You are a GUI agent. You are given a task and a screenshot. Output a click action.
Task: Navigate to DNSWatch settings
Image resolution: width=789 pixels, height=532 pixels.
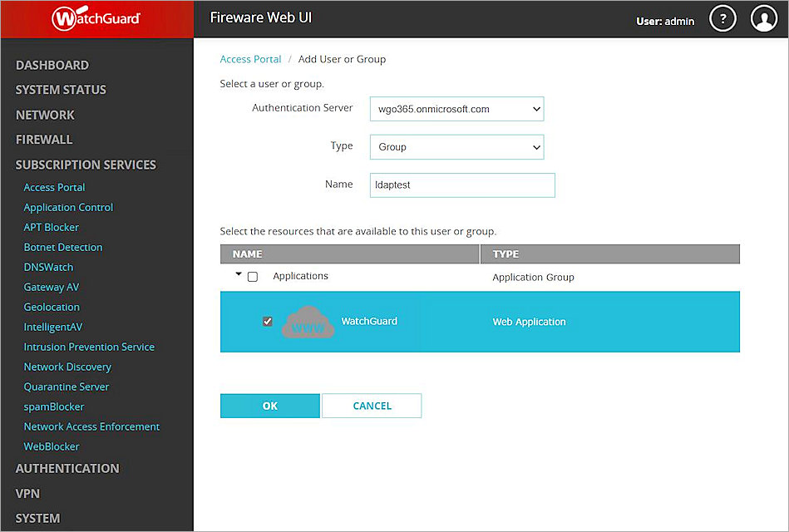48,267
